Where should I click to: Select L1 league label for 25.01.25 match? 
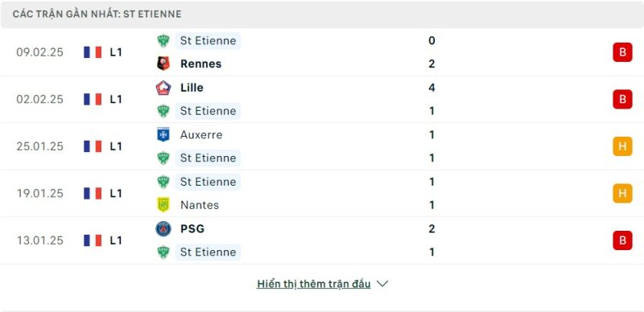pyautogui.click(x=116, y=146)
